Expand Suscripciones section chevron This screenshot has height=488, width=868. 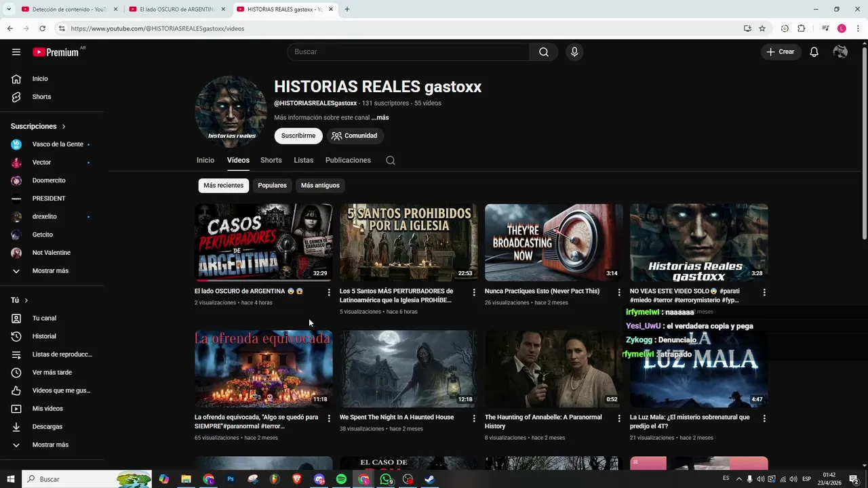click(64, 127)
